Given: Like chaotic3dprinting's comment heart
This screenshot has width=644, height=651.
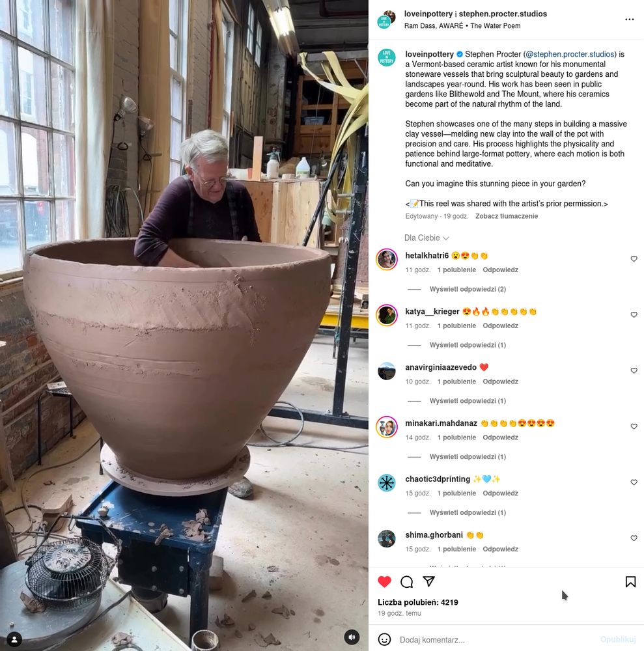Looking at the screenshot, I should coord(634,482).
